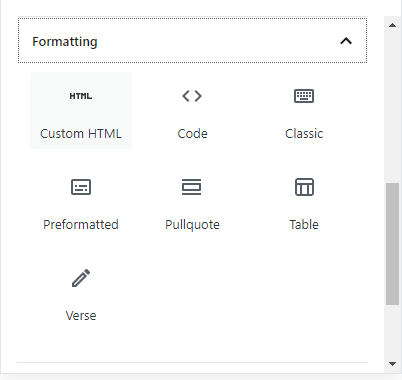
Task: Insert block using the angle brackets Code icon
Action: pos(192,96)
